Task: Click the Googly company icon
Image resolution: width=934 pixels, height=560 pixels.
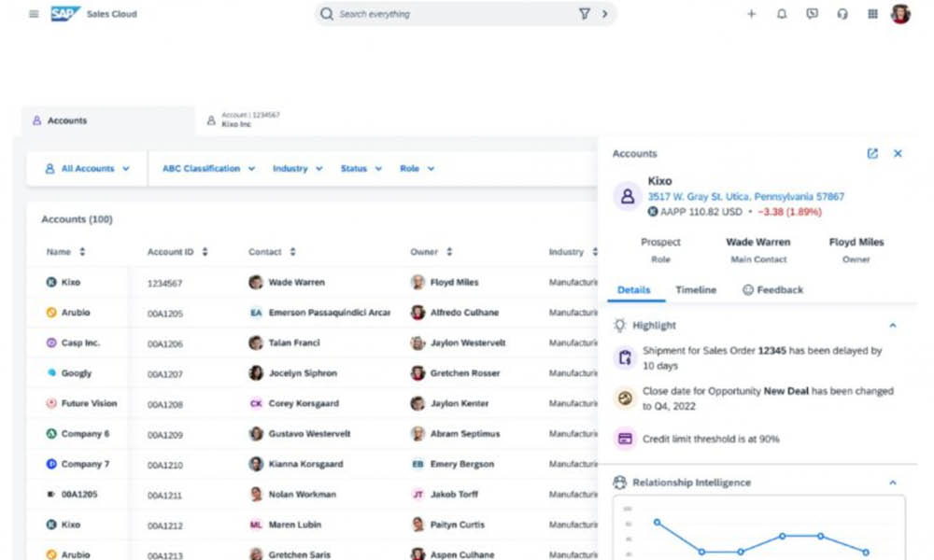Action: pyautogui.click(x=51, y=372)
